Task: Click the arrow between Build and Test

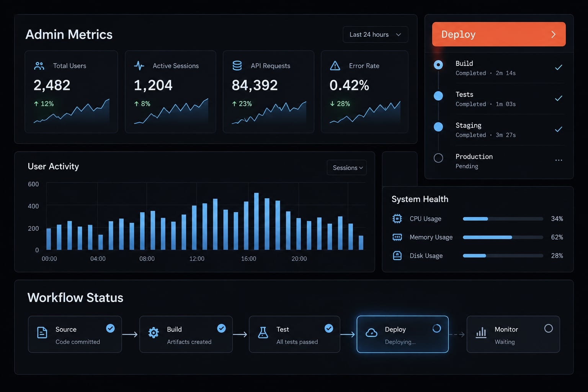Action: tap(240, 335)
